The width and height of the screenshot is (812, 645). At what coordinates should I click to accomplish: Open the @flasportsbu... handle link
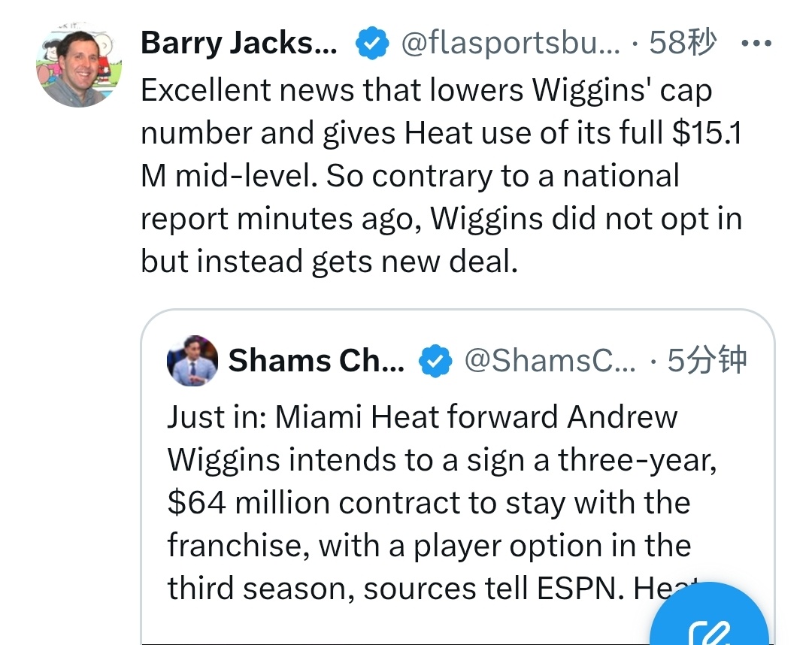click(x=510, y=43)
